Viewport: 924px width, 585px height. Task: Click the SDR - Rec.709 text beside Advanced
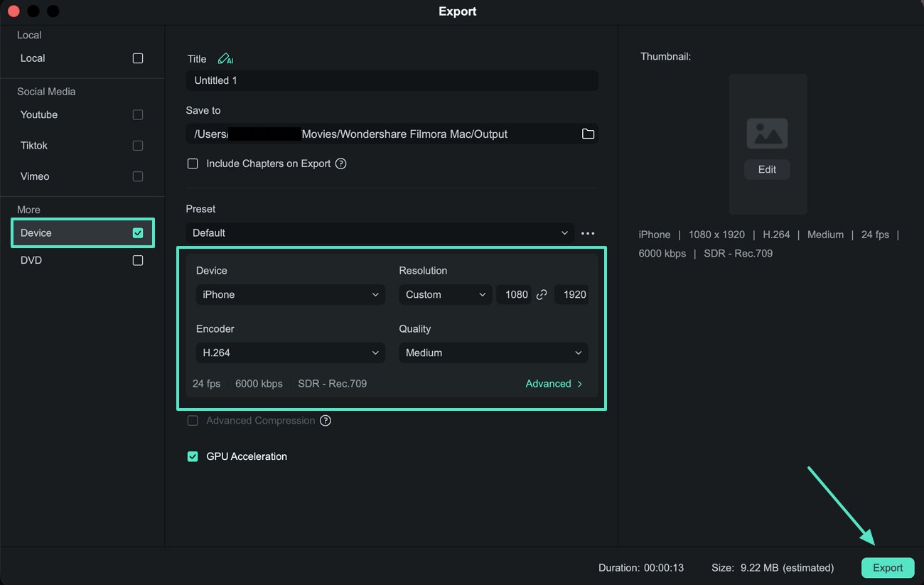pyautogui.click(x=333, y=384)
